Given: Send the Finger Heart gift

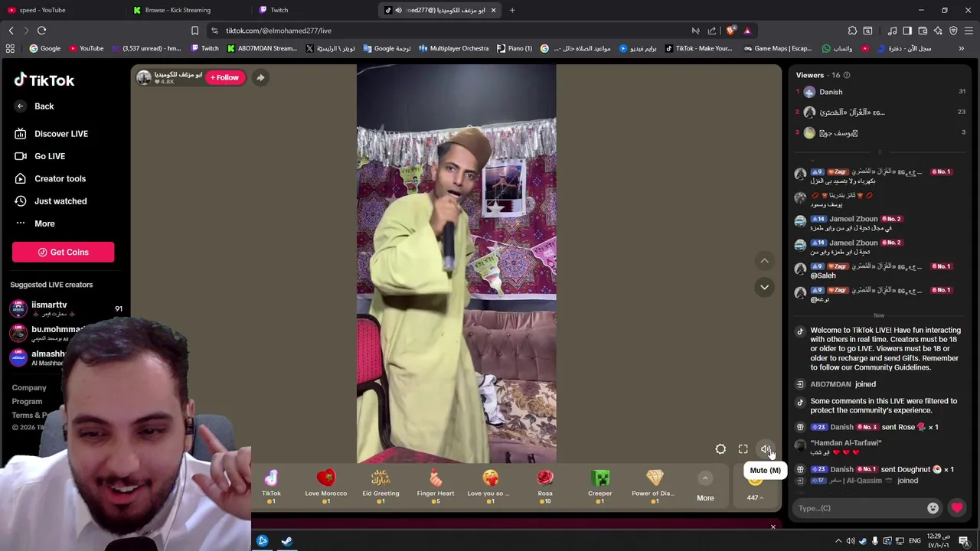Looking at the screenshot, I should (436, 486).
